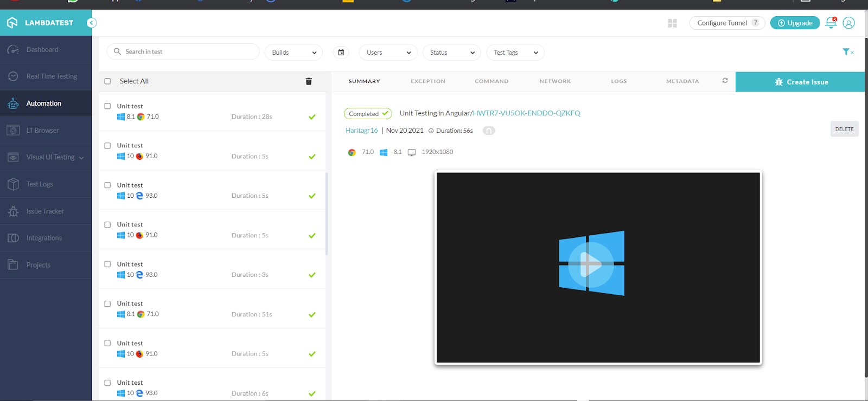The image size is (868, 401).
Task: Switch to the Network tab
Action: (x=555, y=81)
